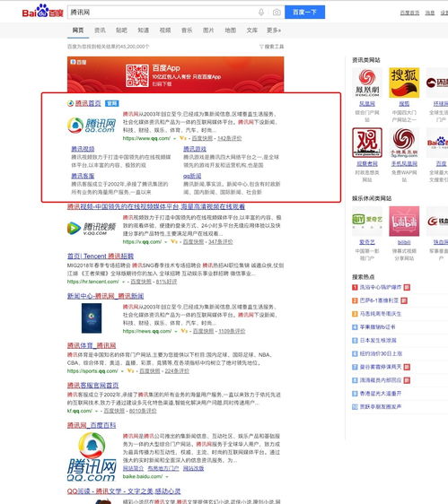Screen dimensions: 448x504
Task: Open 142条评价 reviews link
Action: click(230, 138)
